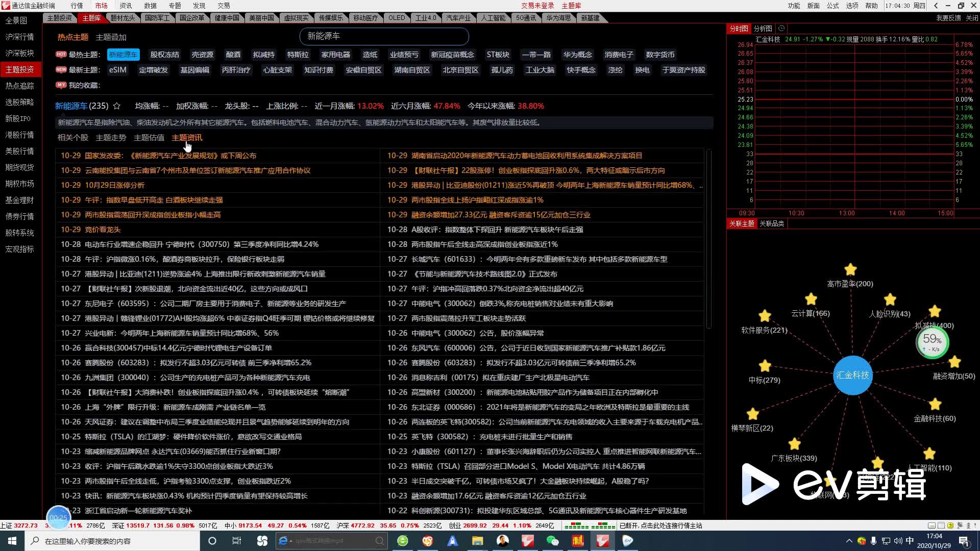Screen dimensions: 980x551
Task: Open the 题材龙头 tab
Action: pos(122,18)
